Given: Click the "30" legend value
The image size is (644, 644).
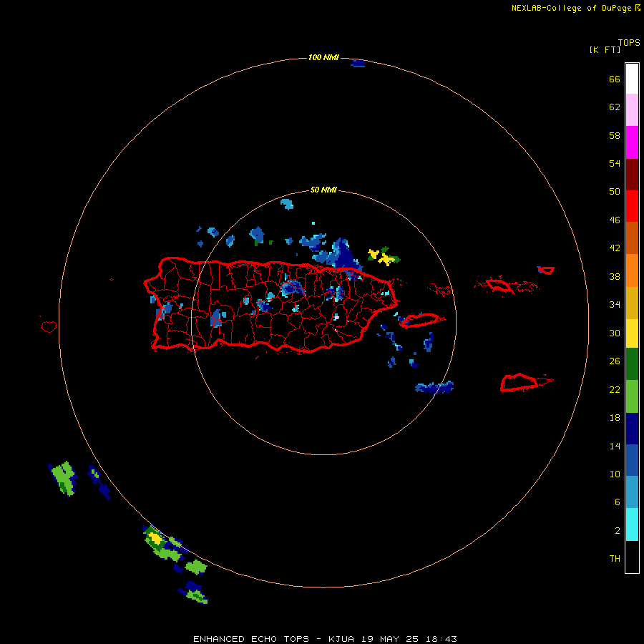Looking at the screenshot, I should pyautogui.click(x=615, y=333).
